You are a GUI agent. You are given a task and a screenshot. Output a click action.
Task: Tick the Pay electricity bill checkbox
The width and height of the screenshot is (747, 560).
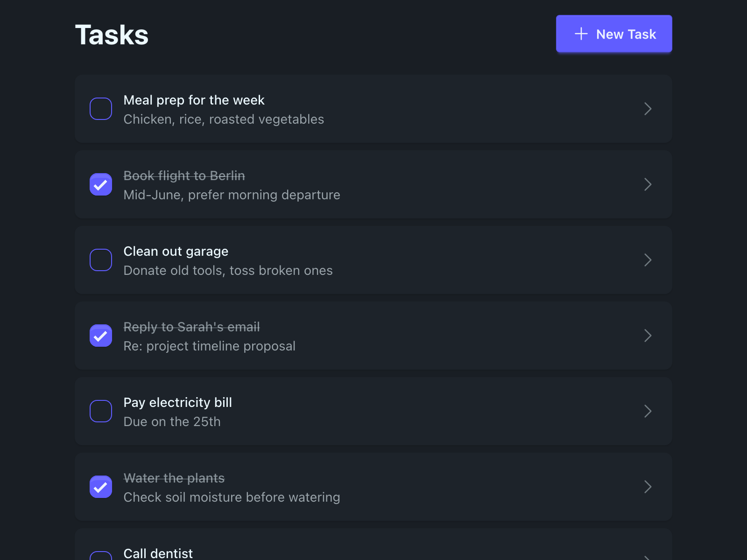click(x=101, y=411)
